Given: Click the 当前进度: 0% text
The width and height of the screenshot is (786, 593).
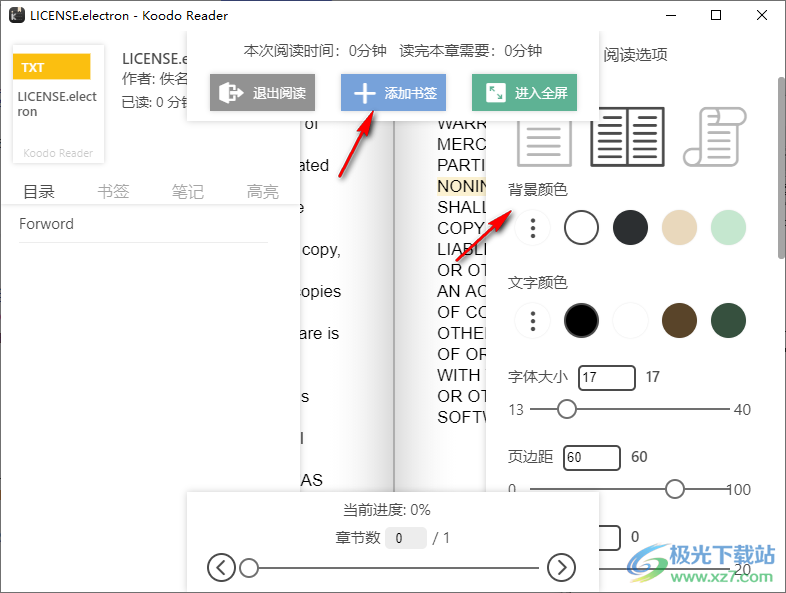Looking at the screenshot, I should 386,510.
